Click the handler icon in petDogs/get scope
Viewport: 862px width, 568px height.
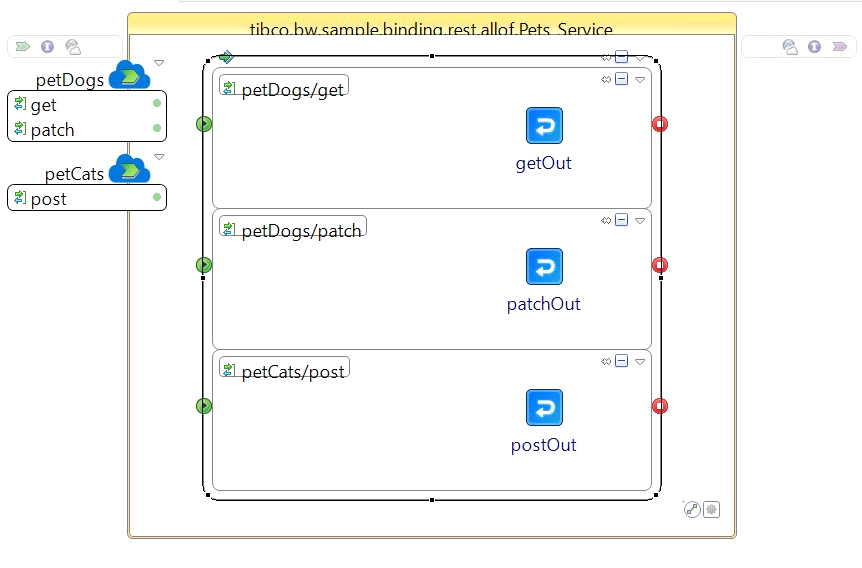pyautogui.click(x=606, y=80)
